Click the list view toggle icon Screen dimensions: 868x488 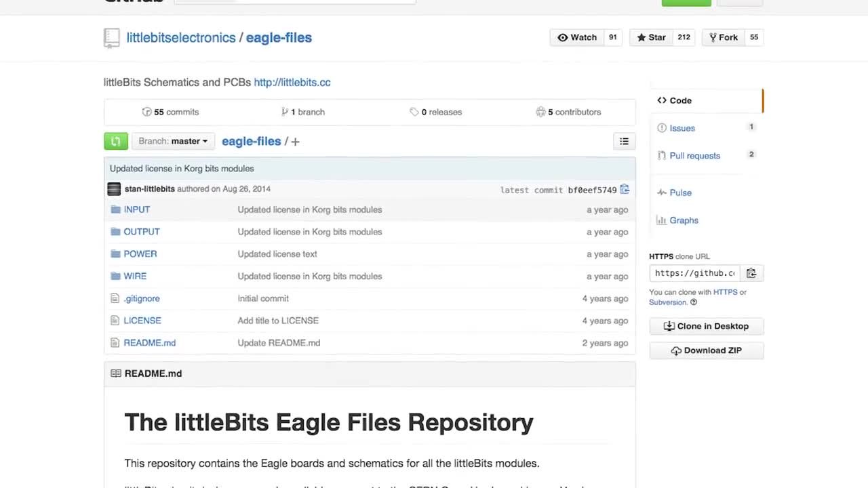coord(624,141)
